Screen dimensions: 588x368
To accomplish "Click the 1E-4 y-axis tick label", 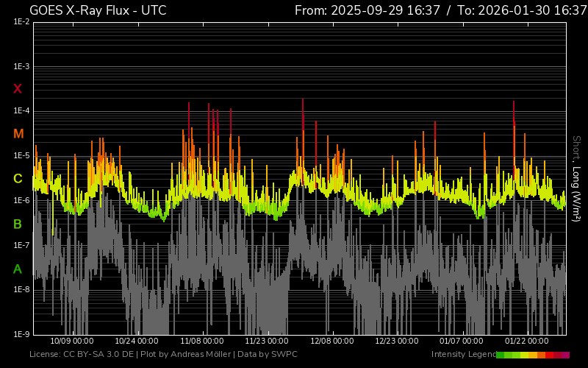I will (x=21, y=111).
